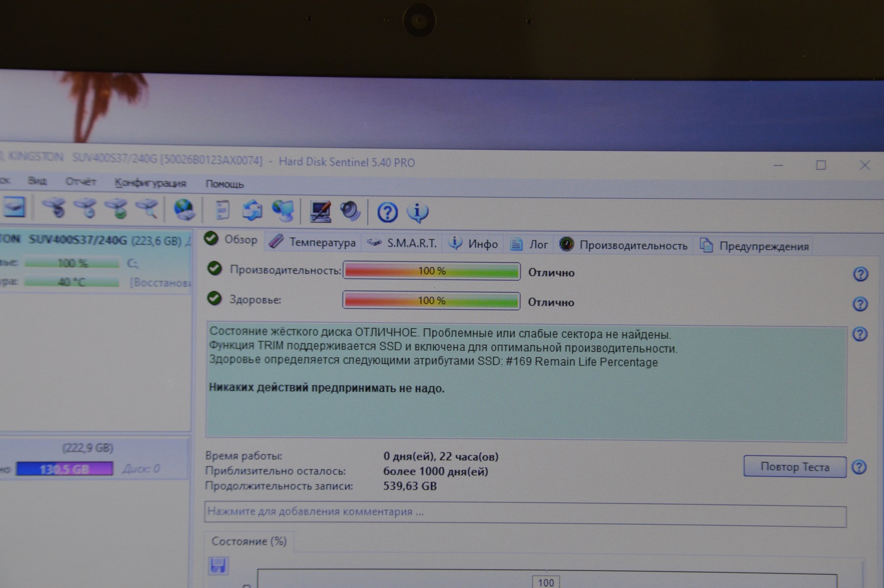
Task: Click the disk with magnifier toolbar icon
Action: 147,208
